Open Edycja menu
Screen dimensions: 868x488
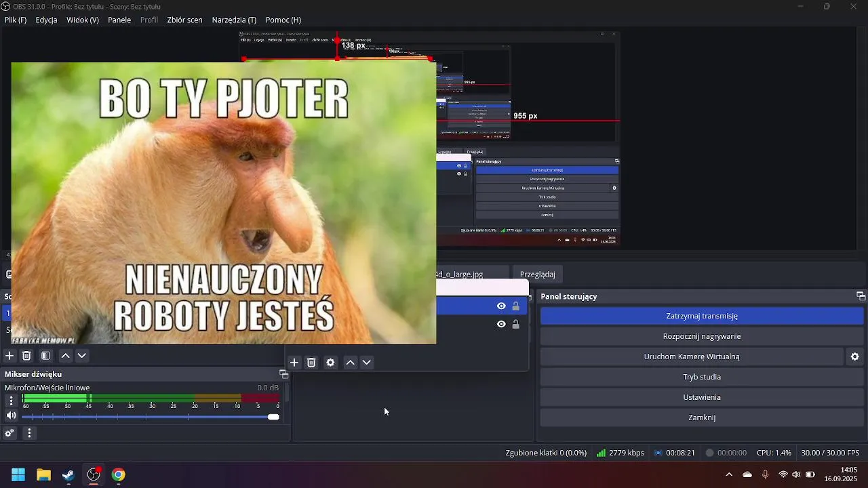coord(46,20)
